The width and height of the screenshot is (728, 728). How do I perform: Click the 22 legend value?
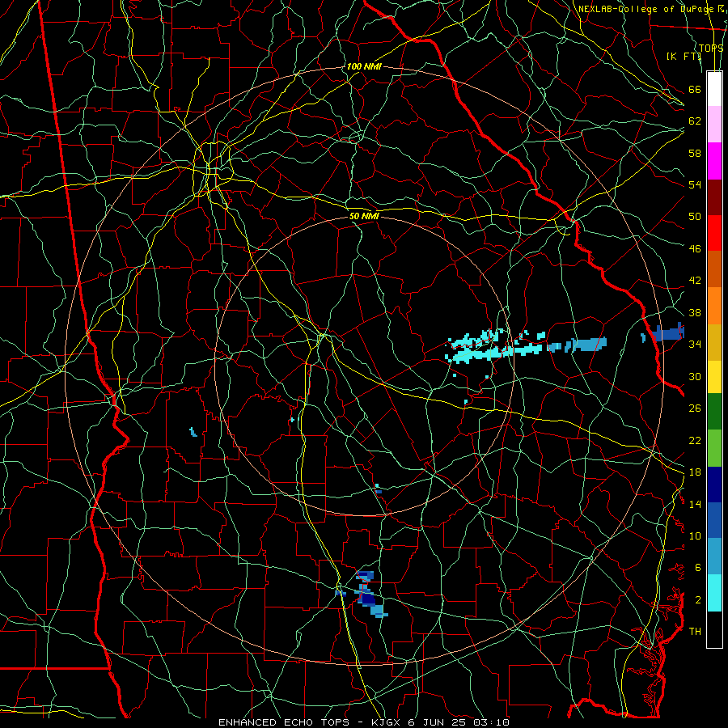click(x=695, y=440)
